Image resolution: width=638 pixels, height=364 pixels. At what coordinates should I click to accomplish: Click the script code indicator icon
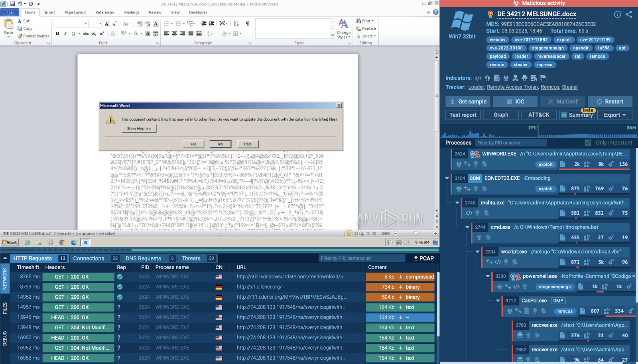click(478, 78)
